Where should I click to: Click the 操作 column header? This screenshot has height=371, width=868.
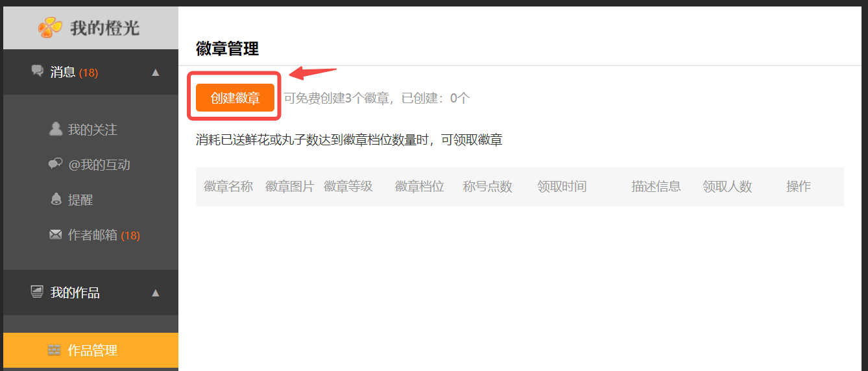799,187
